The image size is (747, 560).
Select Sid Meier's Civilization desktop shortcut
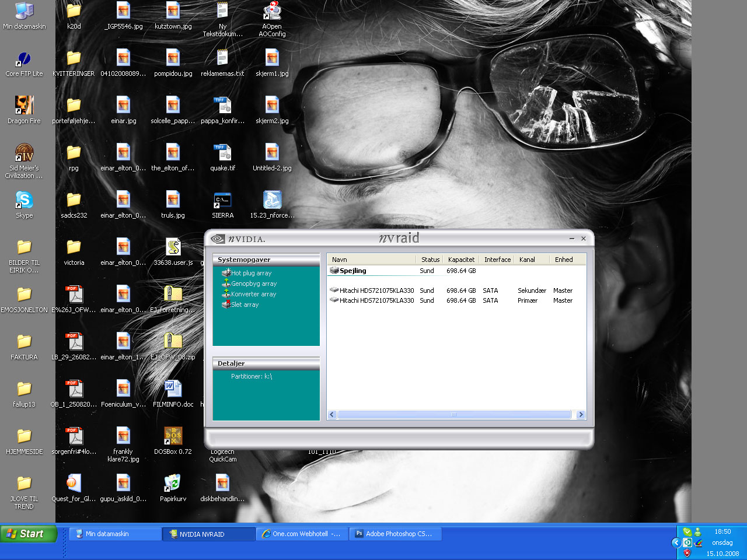click(x=24, y=160)
